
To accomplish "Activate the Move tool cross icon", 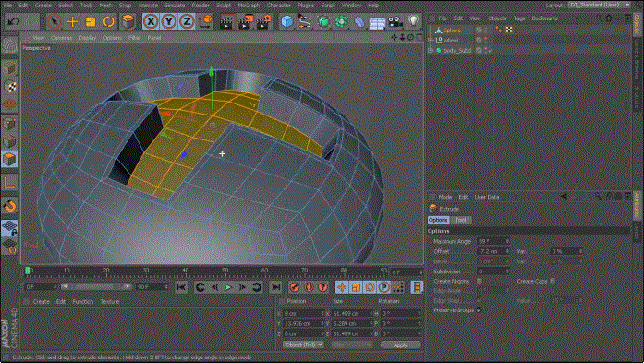I will [72, 21].
